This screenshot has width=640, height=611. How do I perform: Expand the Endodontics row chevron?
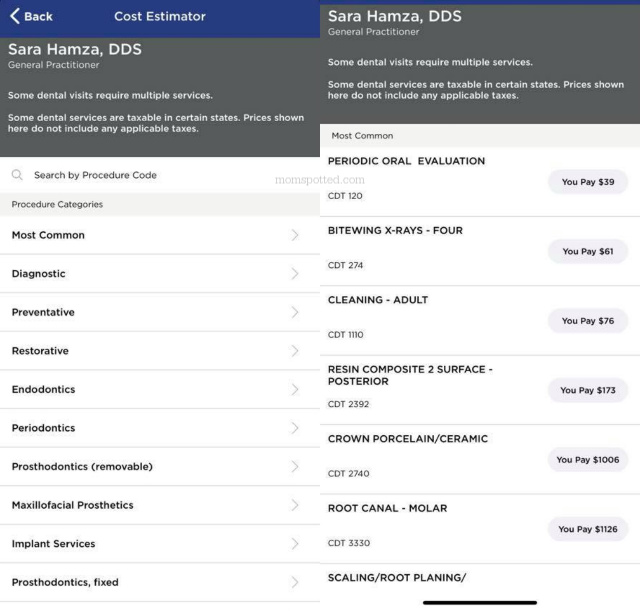(x=295, y=389)
